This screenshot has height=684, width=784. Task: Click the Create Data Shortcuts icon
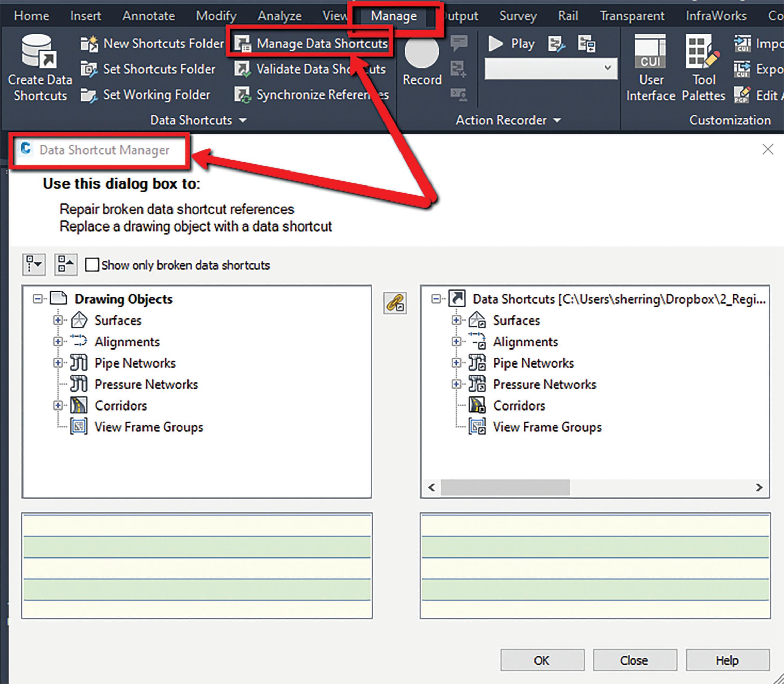tap(39, 51)
